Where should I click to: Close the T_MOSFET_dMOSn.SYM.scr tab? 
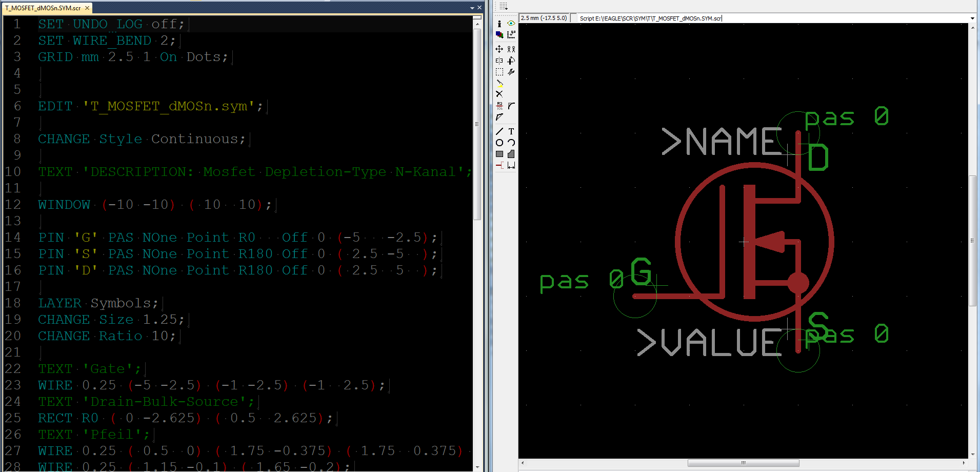coord(87,8)
